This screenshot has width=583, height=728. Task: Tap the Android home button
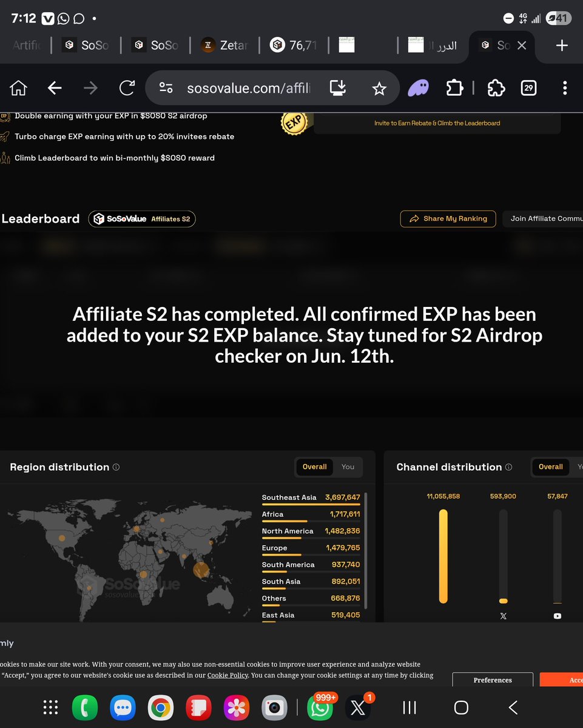pyautogui.click(x=461, y=707)
